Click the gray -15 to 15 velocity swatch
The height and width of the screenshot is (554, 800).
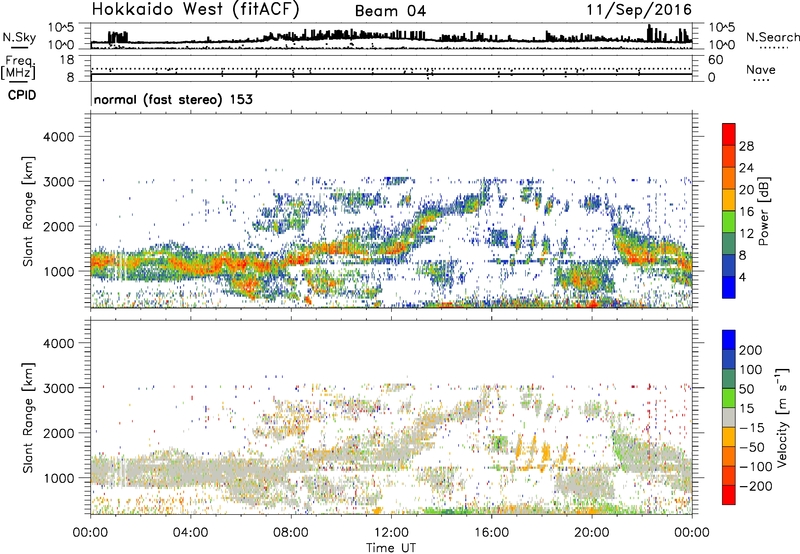point(729,417)
